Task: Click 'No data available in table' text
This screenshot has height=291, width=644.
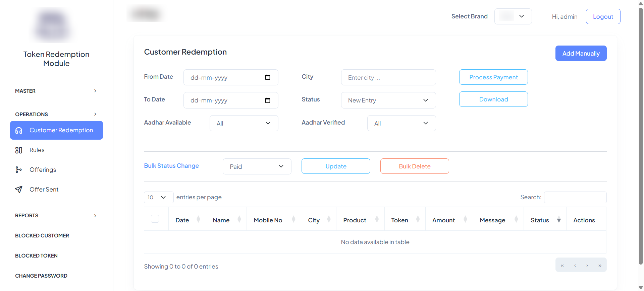Action: [375, 242]
